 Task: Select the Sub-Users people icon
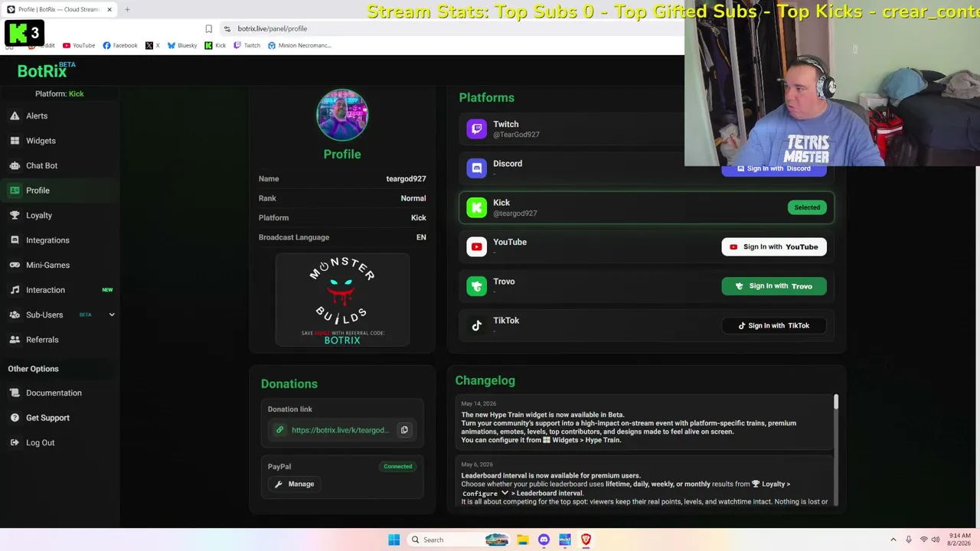point(15,315)
